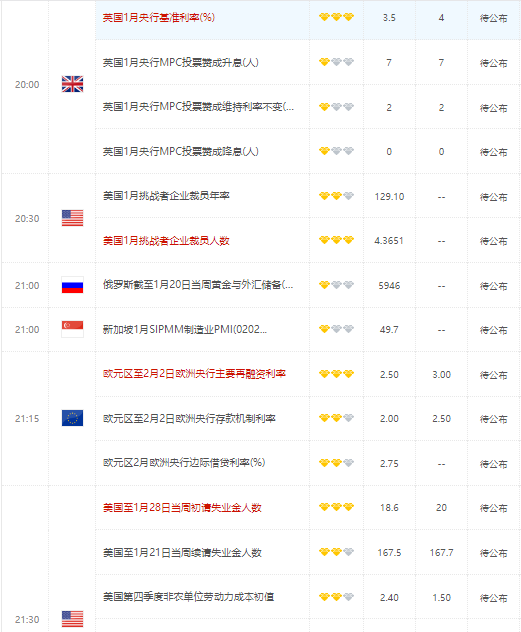Image resolution: width=521 pixels, height=632 pixels.
Task: Click 待公布 status for 美国第四季度非农单位劳动力成本初值
Action: pos(494,598)
